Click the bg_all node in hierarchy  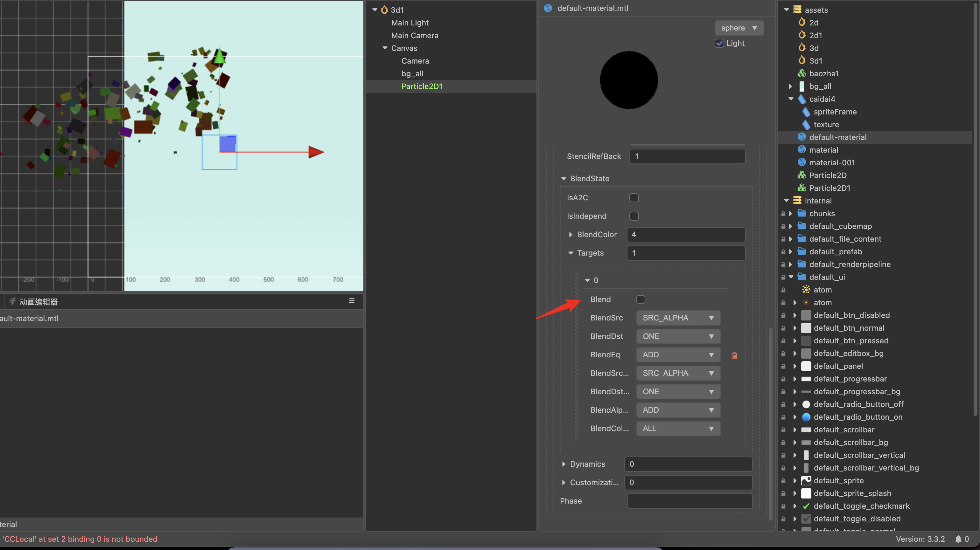[412, 73]
